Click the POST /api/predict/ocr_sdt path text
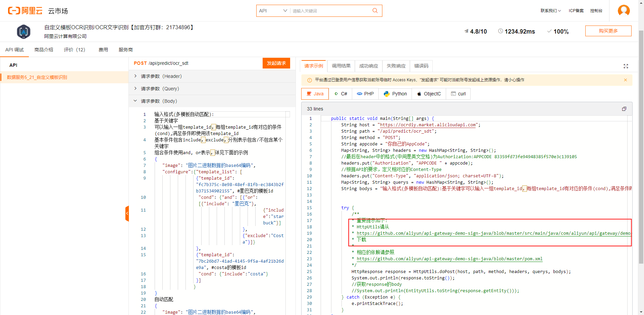Viewport: 644px width, 315px height. (x=161, y=63)
